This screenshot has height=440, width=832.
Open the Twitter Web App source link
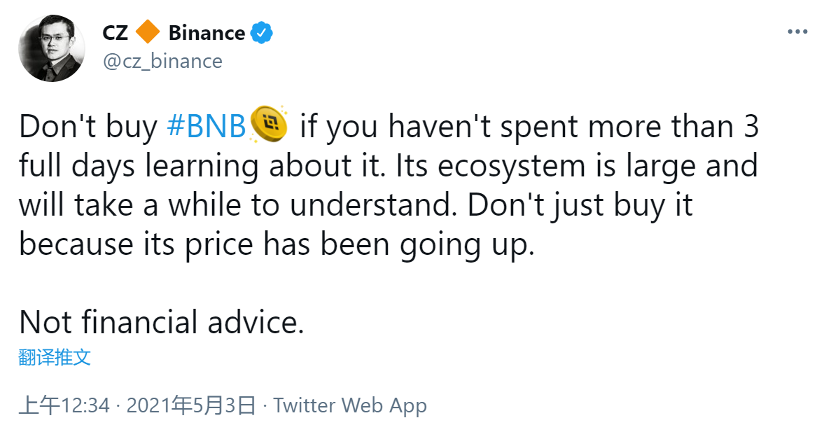350,405
